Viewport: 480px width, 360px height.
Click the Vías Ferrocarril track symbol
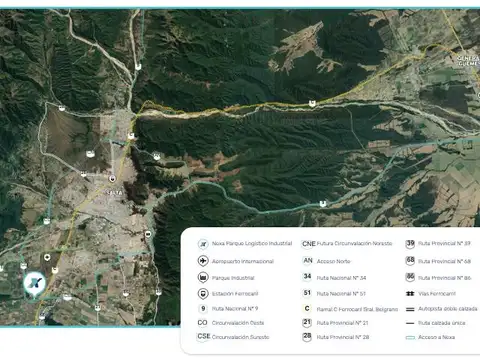click(410, 294)
